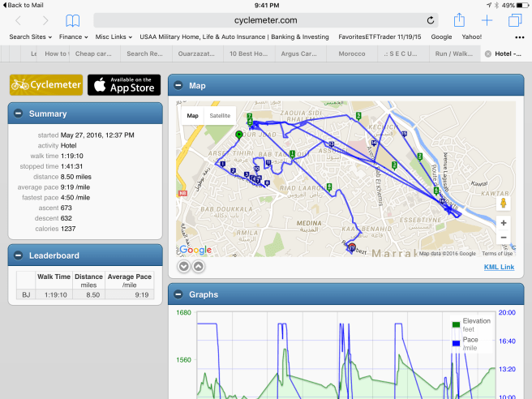Reload the cyclemeter.com page
The width and height of the screenshot is (532, 399).
pyautogui.click(x=431, y=20)
